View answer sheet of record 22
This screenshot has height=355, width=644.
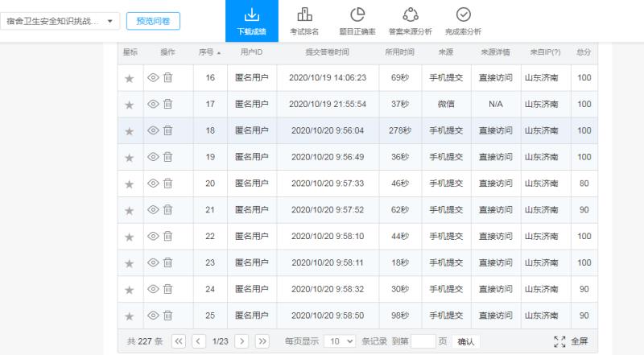coord(153,236)
